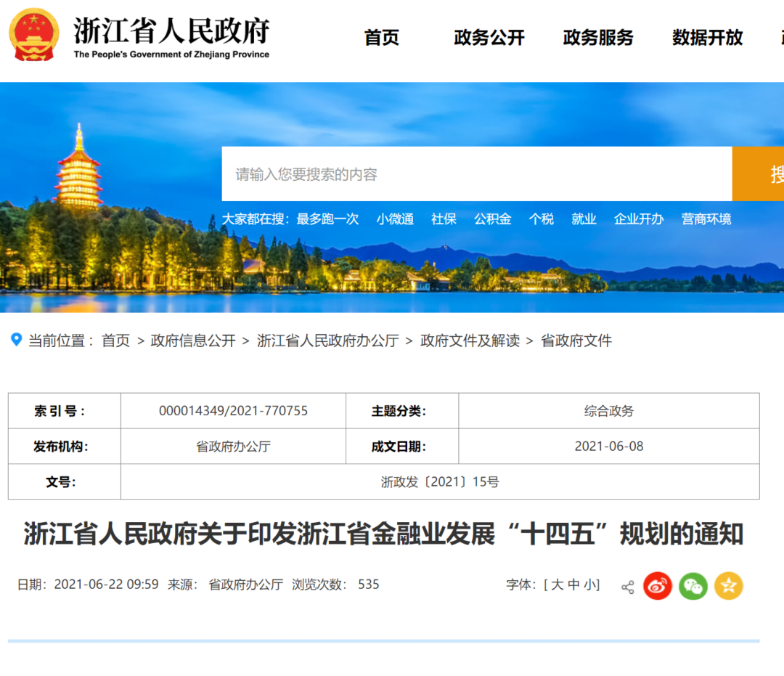Select the 公积金 hot search link

point(492,219)
